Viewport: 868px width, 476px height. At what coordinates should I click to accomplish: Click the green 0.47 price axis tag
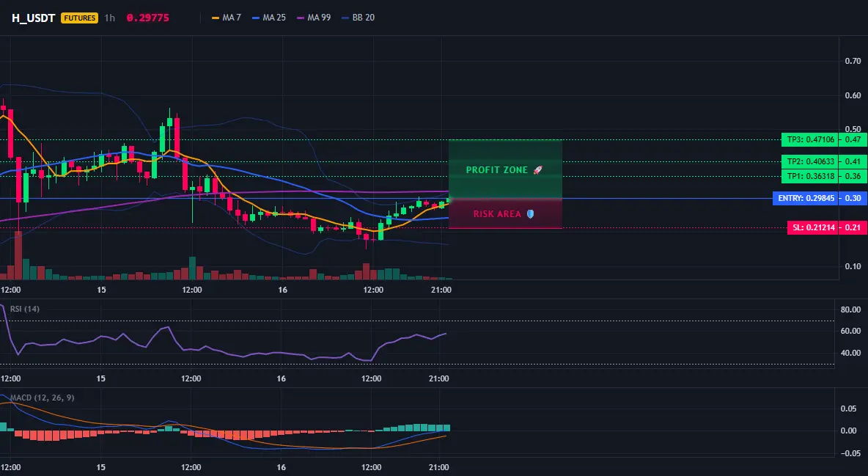(853, 139)
